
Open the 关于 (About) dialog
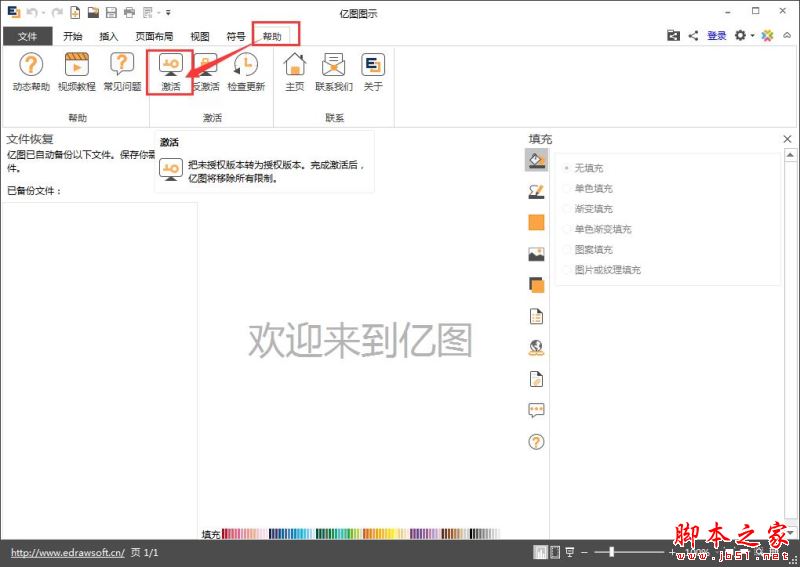click(373, 72)
